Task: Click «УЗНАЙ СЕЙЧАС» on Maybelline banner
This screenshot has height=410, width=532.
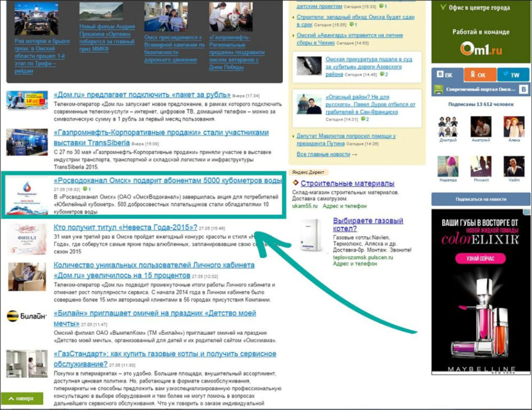Action: 480,258
